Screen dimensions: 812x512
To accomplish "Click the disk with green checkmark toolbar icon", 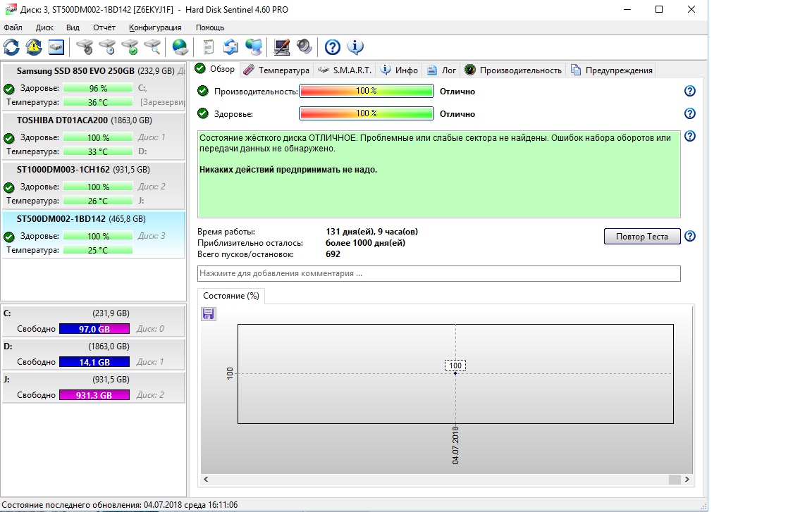I will pos(130,47).
